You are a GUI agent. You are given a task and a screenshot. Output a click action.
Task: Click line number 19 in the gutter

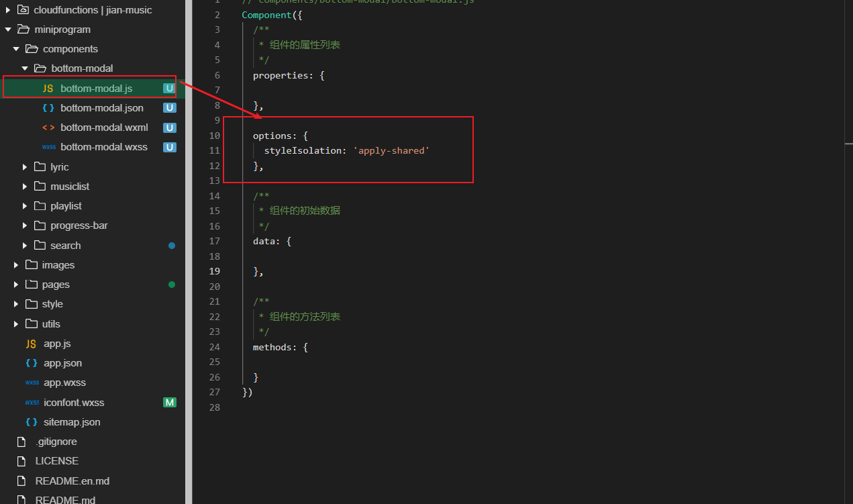pos(214,271)
